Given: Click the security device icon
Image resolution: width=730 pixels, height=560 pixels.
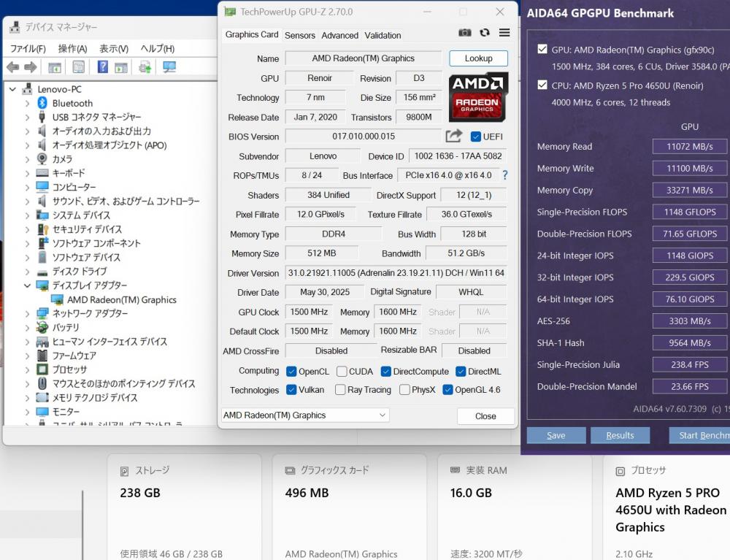Looking at the screenshot, I should click(42, 229).
